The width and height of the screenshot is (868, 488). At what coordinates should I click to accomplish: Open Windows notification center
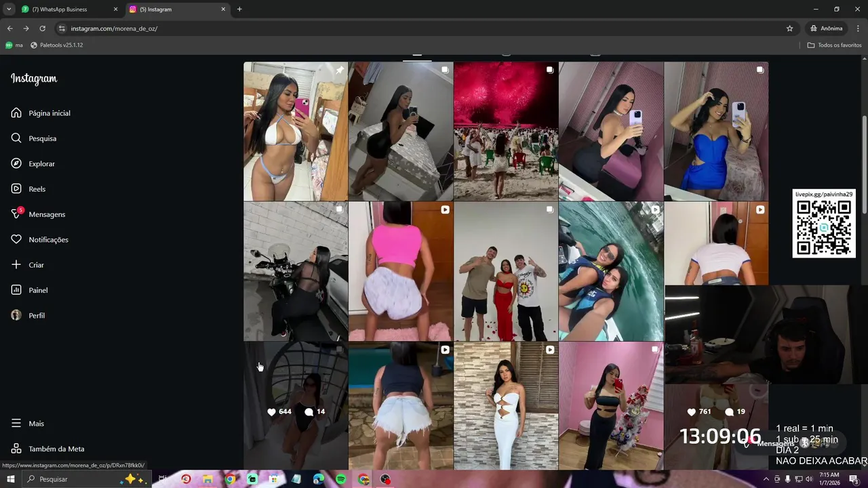click(854, 479)
